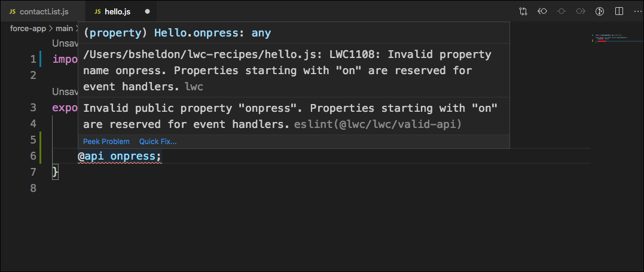Click the Peek Problem link
The image size is (644, 272).
[x=106, y=142]
